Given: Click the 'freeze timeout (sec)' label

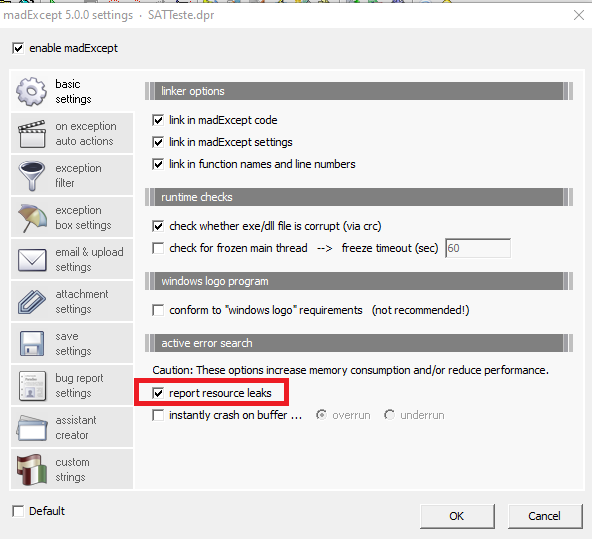Looking at the screenshot, I should (x=390, y=248).
